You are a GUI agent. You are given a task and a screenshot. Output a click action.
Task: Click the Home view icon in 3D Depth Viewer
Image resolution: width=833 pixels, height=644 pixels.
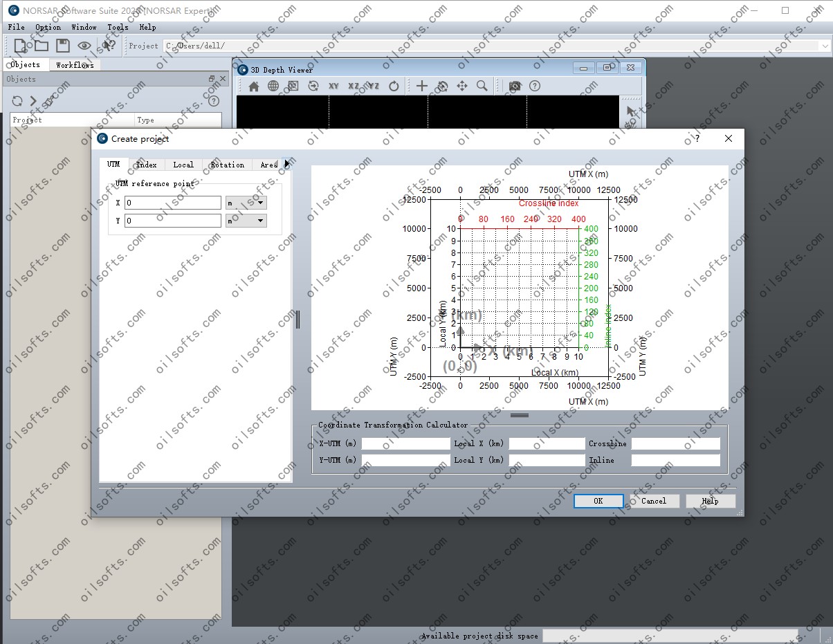(x=254, y=86)
